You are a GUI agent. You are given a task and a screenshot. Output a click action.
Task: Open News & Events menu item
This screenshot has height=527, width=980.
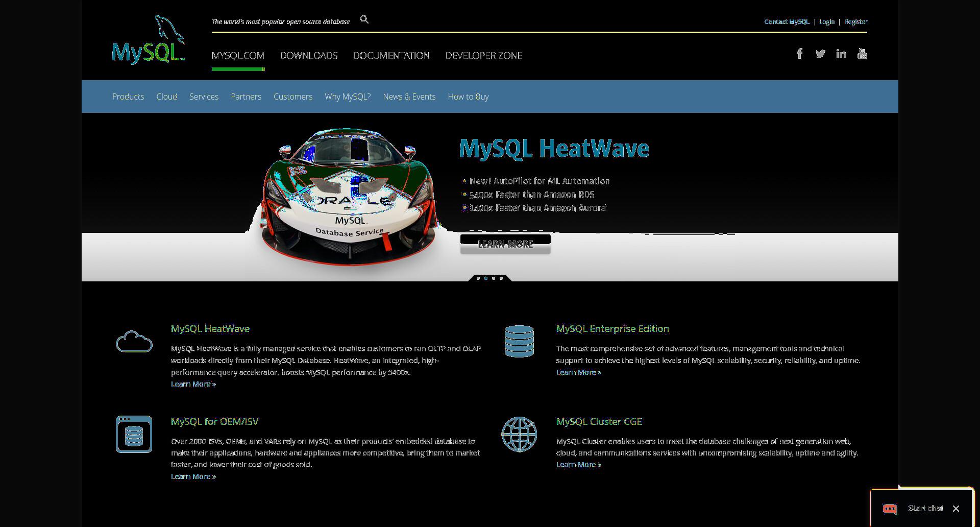click(409, 97)
